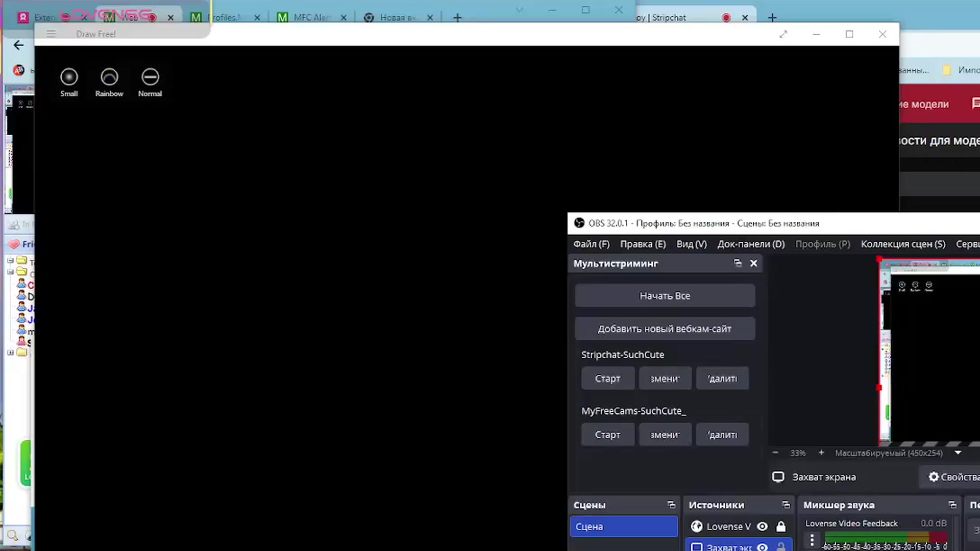Click Добавить новый вебкам-сайт button
Image resolution: width=980 pixels, height=551 pixels.
665,329
